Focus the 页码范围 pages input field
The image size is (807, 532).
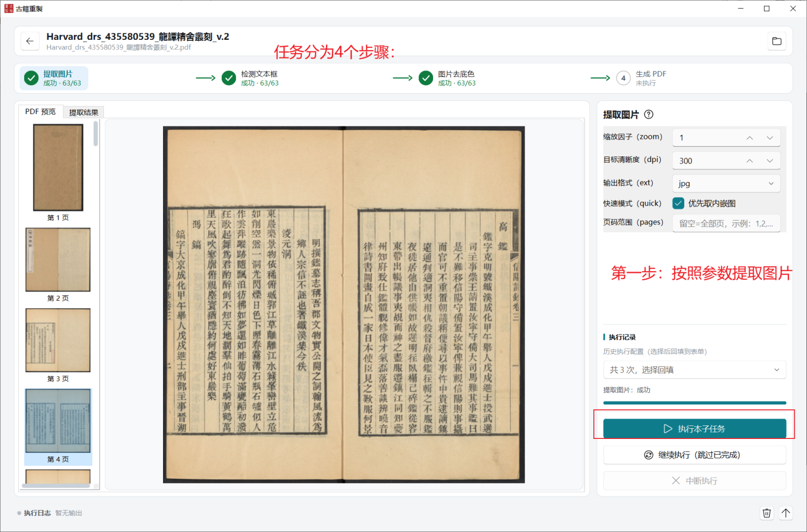726,223
